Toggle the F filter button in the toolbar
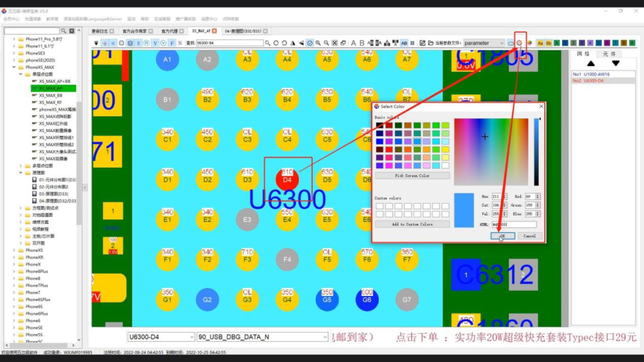The width and height of the screenshot is (644, 362). point(172,43)
